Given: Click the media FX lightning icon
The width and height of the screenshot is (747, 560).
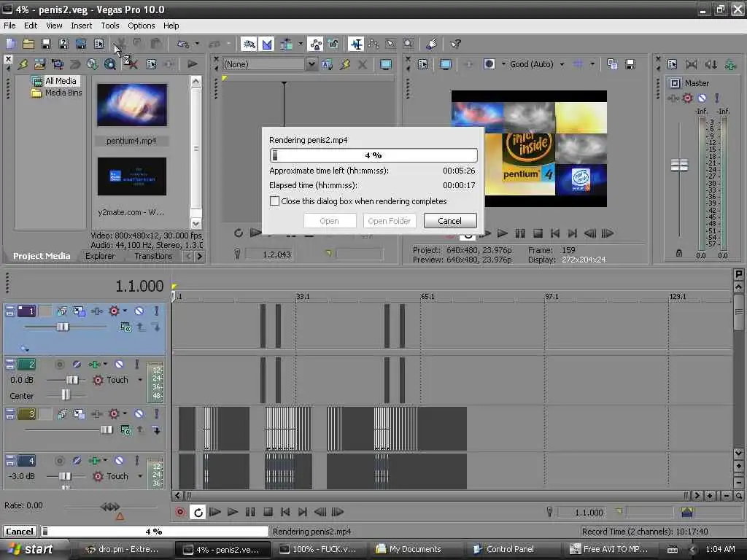Looking at the screenshot, I should (x=23, y=64).
